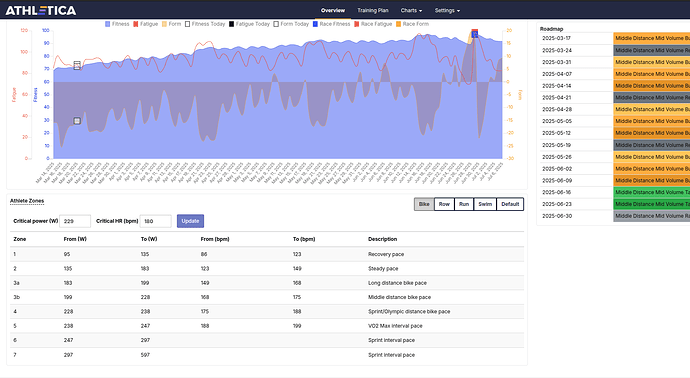Click the Race Form legend swatch
Screen dimensions: 690x378
(399, 24)
